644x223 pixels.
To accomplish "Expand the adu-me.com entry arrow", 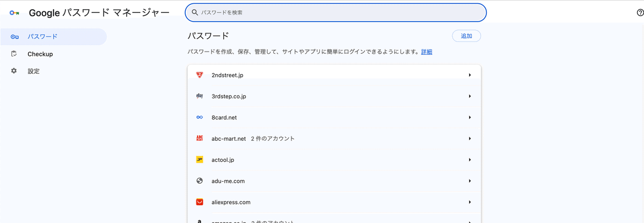I will tap(470, 181).
